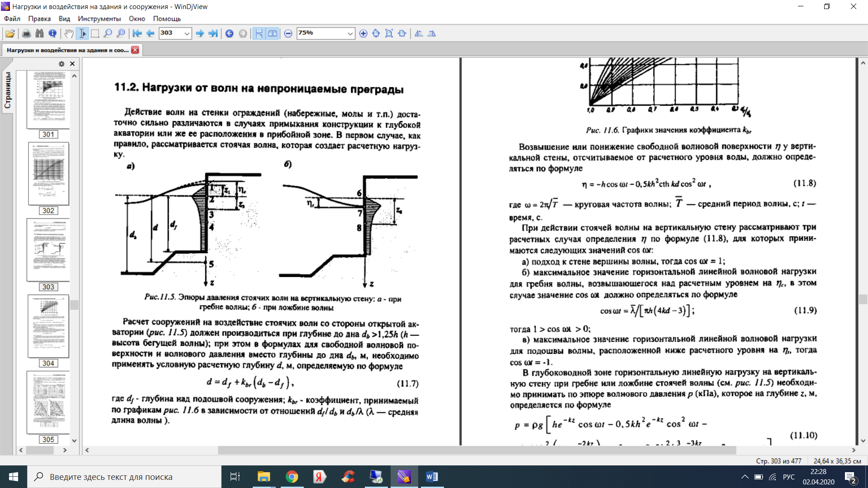
Task: Open the Правка menu
Action: pos(39,19)
